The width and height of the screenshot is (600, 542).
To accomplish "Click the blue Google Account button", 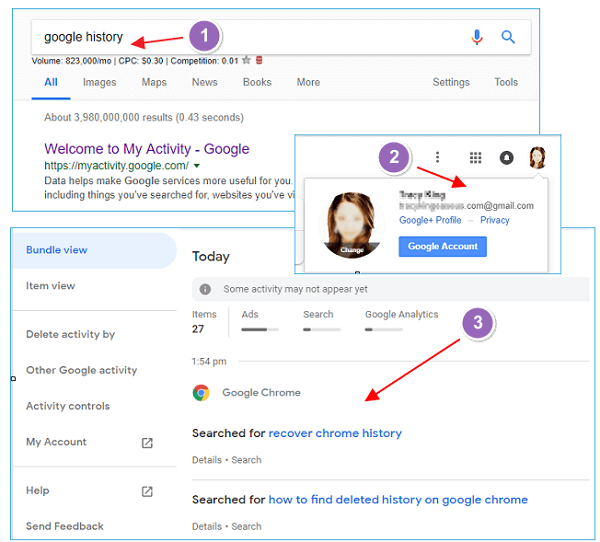I will point(442,246).
